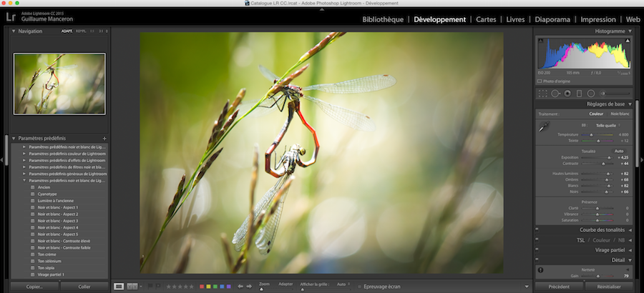This screenshot has width=644, height=293.
Task: Switch to Loupe view in toolbar
Action: 119,287
